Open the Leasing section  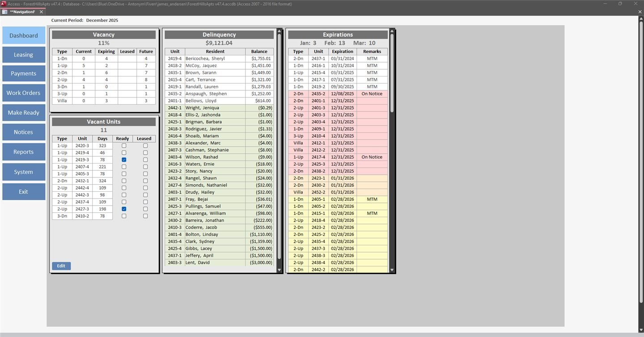tap(24, 55)
